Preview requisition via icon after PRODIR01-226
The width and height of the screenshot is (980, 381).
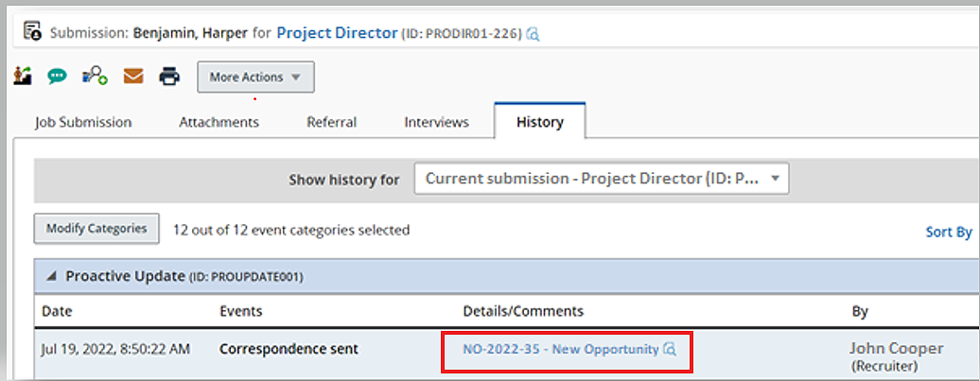click(x=534, y=34)
